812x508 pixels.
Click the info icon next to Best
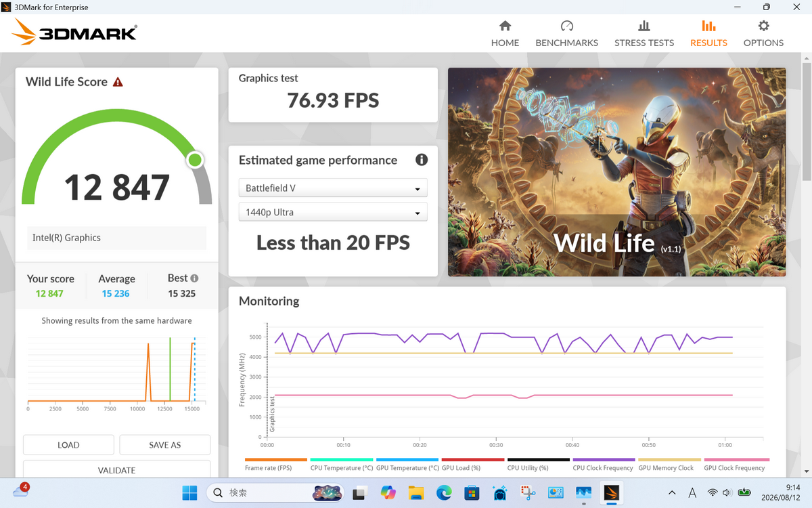pos(194,278)
